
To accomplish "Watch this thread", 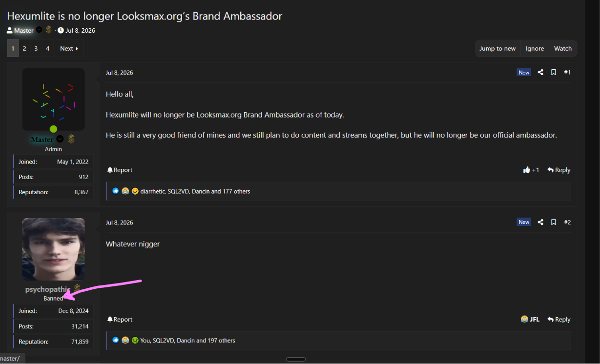I will coord(563,48).
